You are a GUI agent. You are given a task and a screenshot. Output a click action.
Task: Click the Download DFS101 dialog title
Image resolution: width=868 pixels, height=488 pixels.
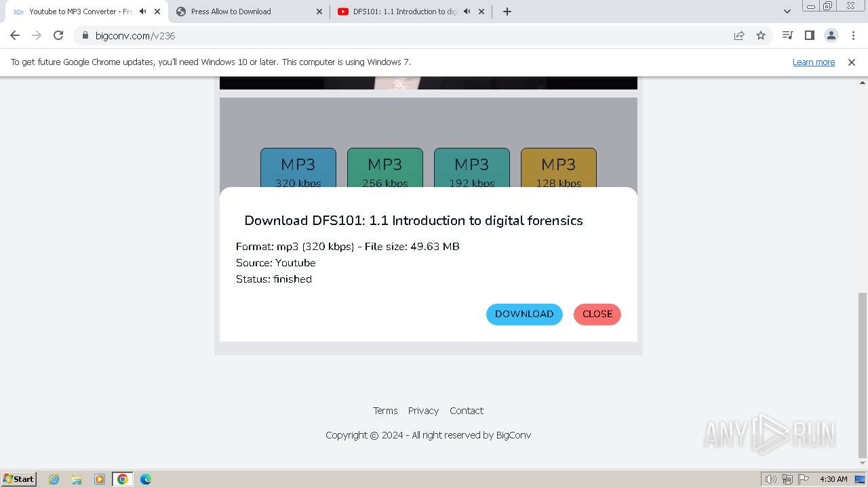pos(414,221)
